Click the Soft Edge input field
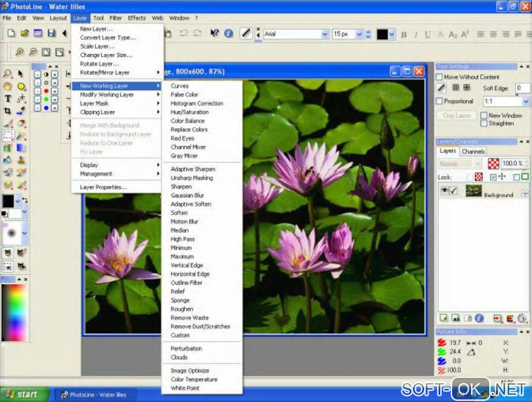 522,88
